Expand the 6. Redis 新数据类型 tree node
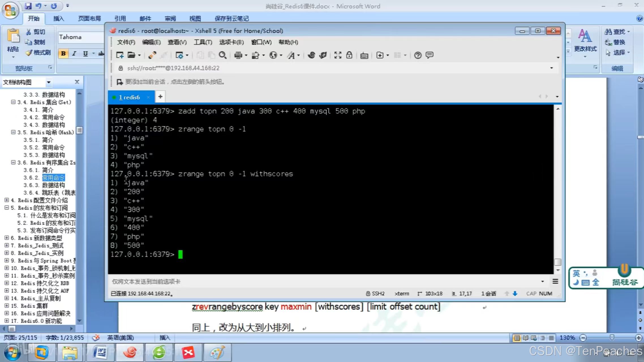644x362 pixels. [x=7, y=238]
